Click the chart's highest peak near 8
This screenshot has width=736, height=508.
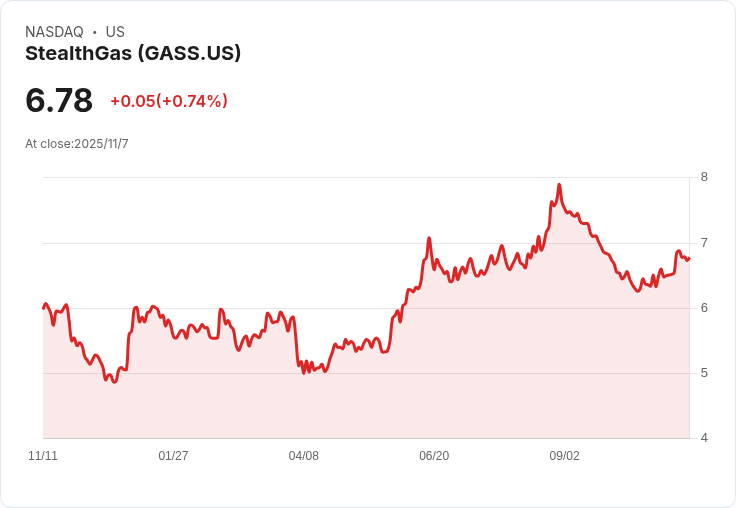point(559,185)
